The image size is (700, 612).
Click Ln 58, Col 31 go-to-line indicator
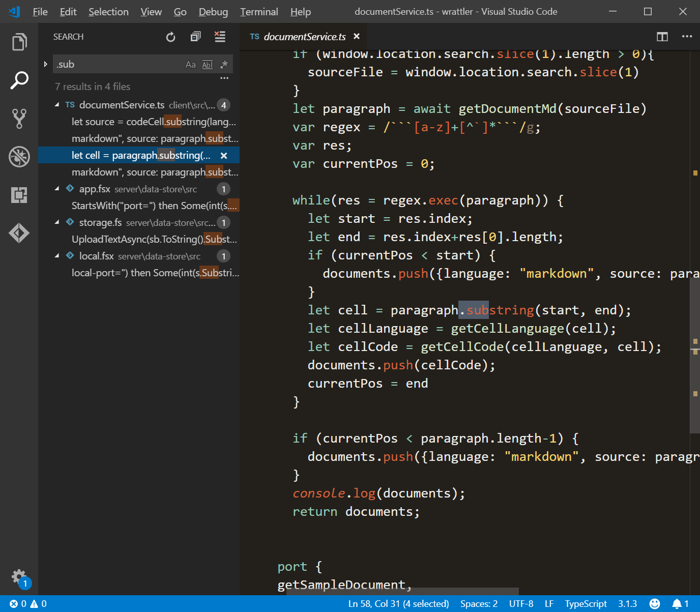coord(398,604)
